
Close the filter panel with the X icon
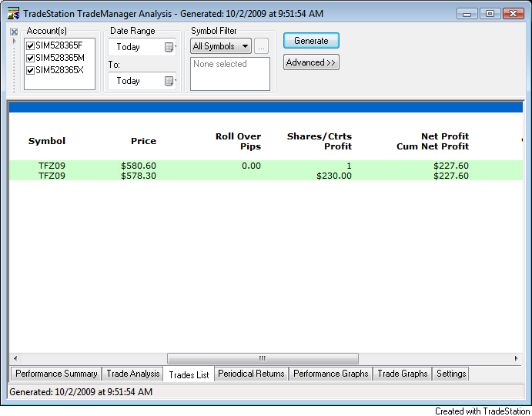click(14, 32)
